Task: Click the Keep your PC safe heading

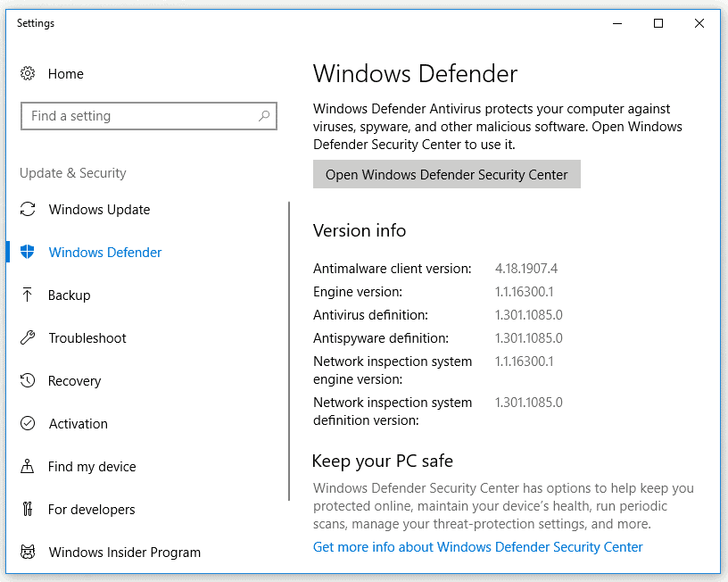Action: [x=383, y=461]
